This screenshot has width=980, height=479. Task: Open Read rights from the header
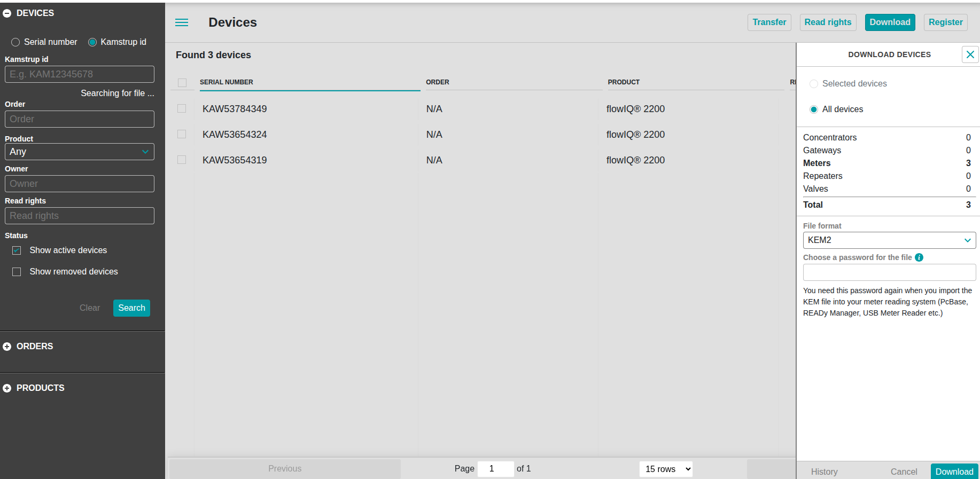pos(828,22)
